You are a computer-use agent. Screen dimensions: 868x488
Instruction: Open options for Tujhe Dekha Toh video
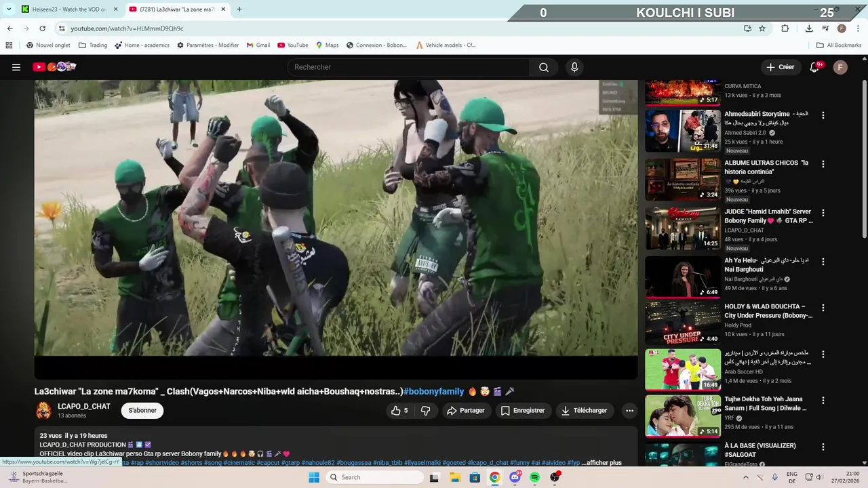[823, 401]
